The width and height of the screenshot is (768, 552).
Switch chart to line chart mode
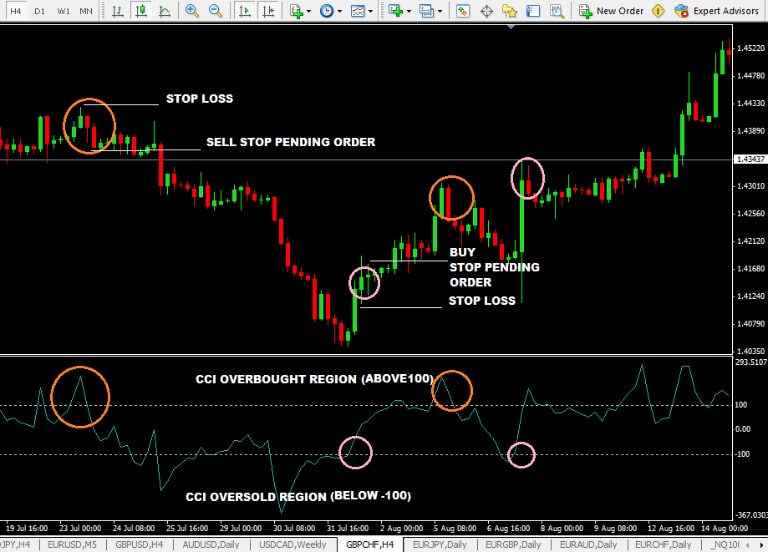[x=166, y=11]
